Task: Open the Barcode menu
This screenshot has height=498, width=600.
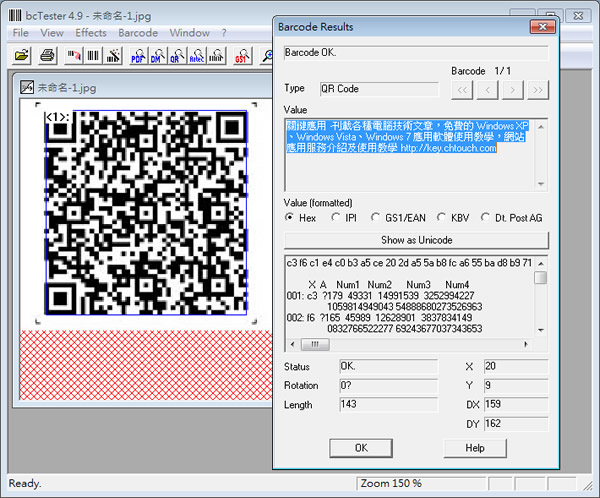Action: (x=138, y=33)
